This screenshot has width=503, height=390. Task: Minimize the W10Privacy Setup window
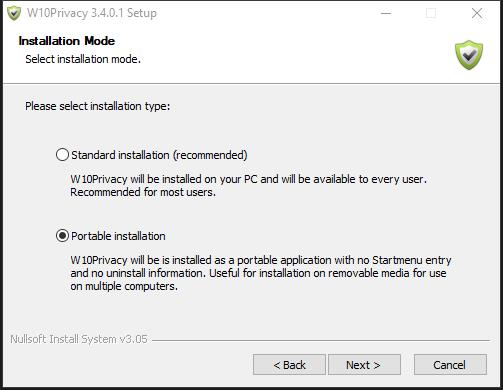tap(386, 13)
